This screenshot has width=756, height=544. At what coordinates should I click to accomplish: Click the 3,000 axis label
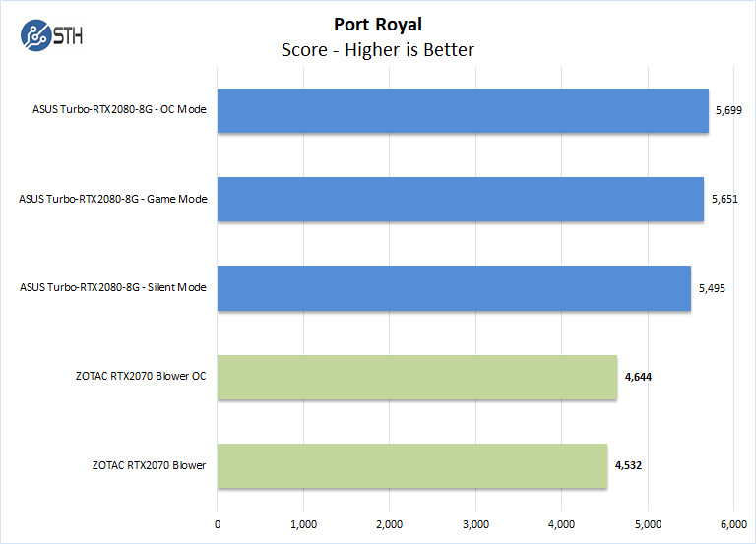click(x=475, y=524)
